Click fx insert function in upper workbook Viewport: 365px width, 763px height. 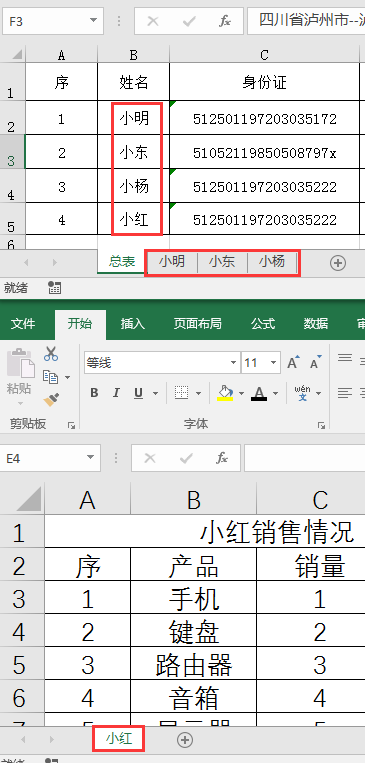[x=224, y=21]
